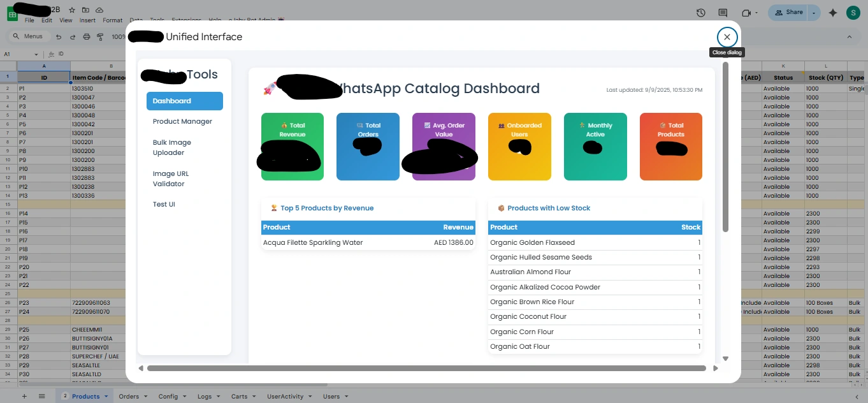
Task: Open the Extensions menu
Action: point(185,20)
